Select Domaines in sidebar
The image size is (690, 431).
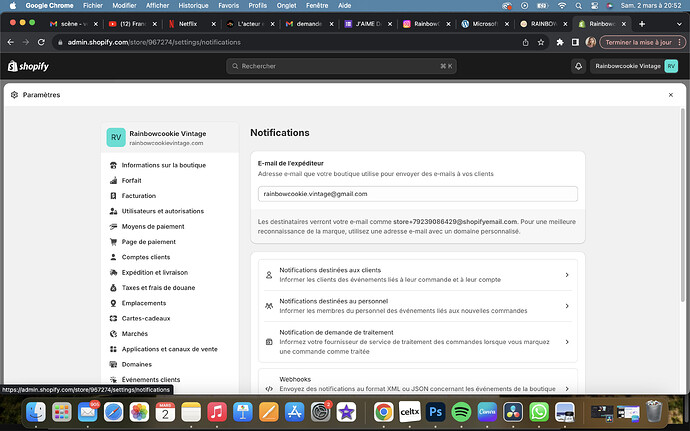coord(136,365)
